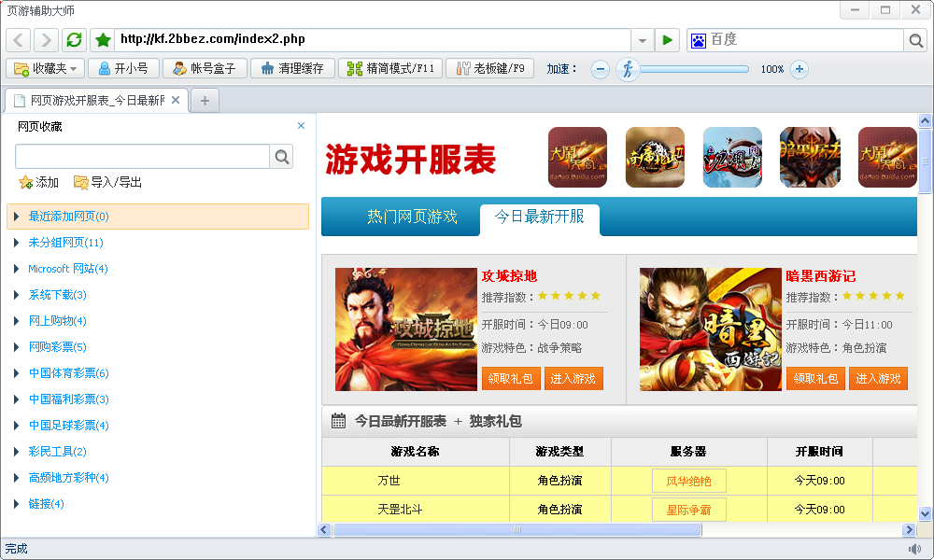Click the status bar speaker icon
The image size is (934, 560).
click(x=915, y=549)
